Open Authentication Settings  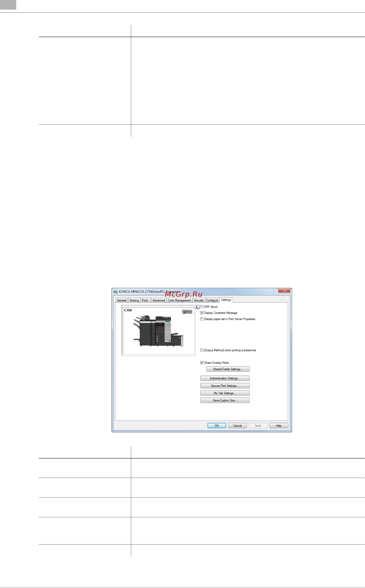[x=225, y=378]
